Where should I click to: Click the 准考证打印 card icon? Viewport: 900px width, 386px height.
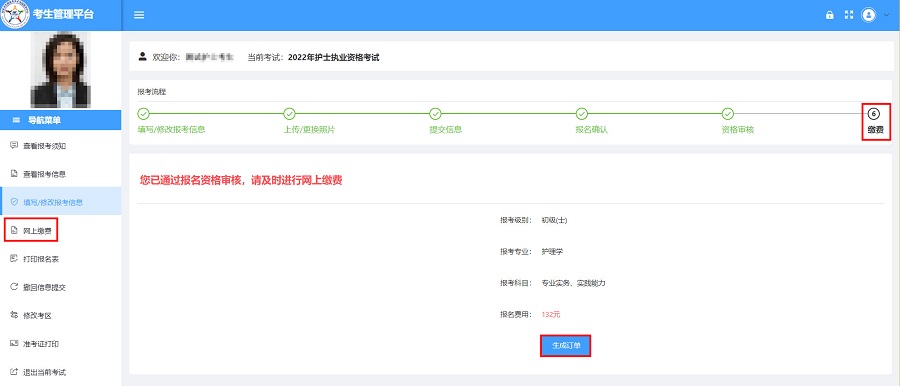[x=14, y=343]
